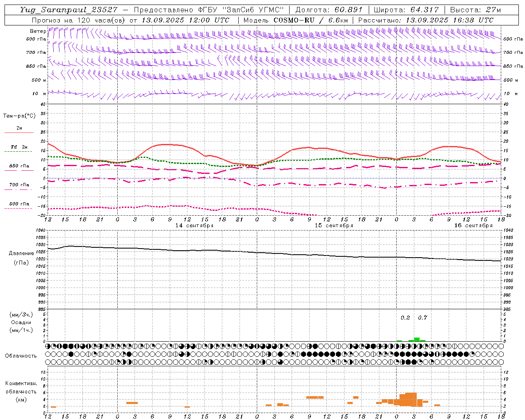This screenshot has width=525, height=420.
Task: Click the solid red line sample under the 2м legend label
Action: 19,133
